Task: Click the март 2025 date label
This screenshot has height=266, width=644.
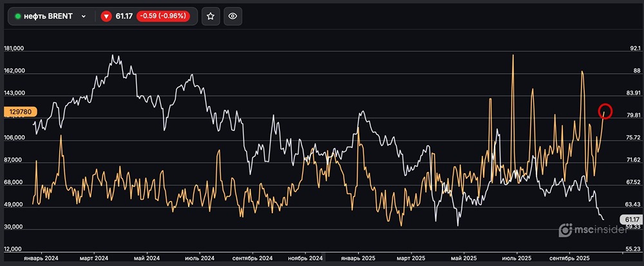Action: pyautogui.click(x=411, y=259)
